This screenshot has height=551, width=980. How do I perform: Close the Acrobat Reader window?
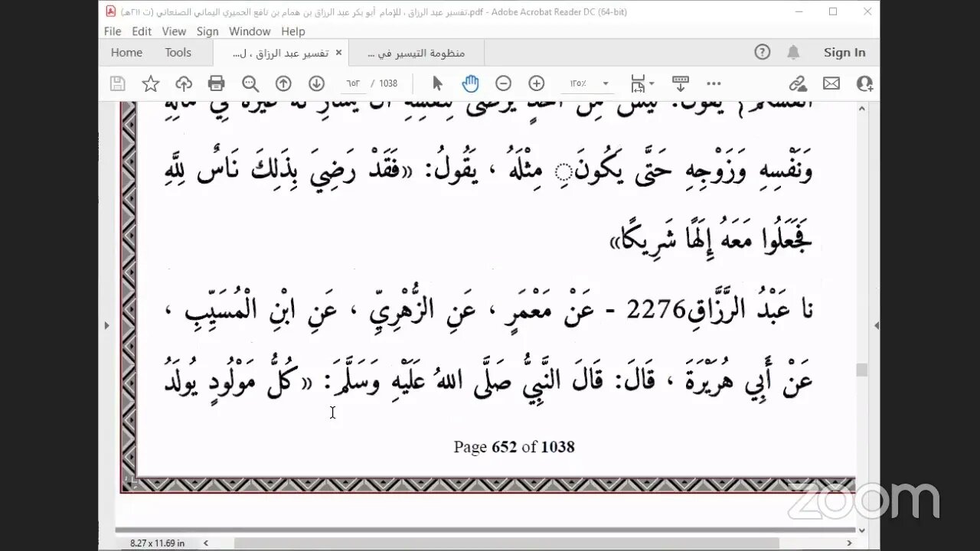867,11
